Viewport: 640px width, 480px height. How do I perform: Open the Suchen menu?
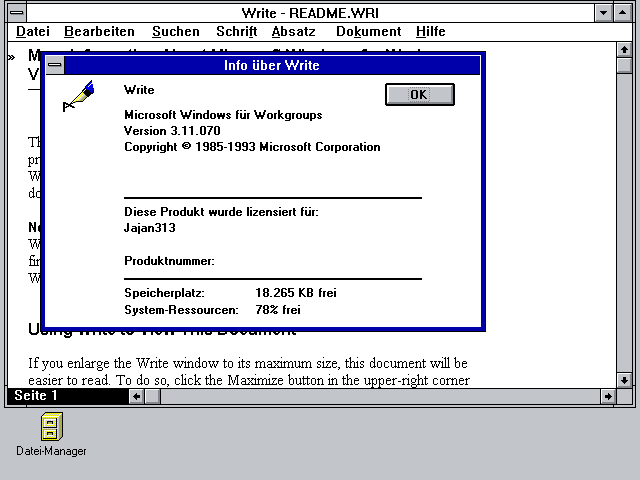pyautogui.click(x=176, y=31)
